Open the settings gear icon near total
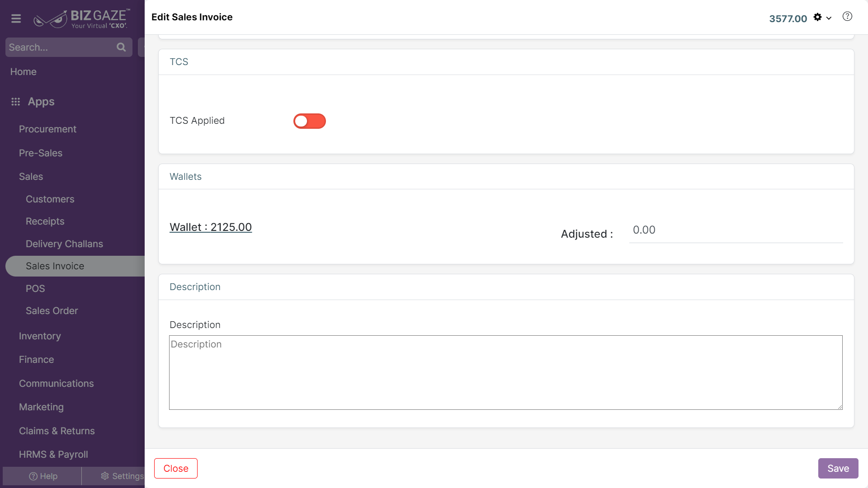The height and width of the screenshot is (488, 868). click(x=817, y=17)
